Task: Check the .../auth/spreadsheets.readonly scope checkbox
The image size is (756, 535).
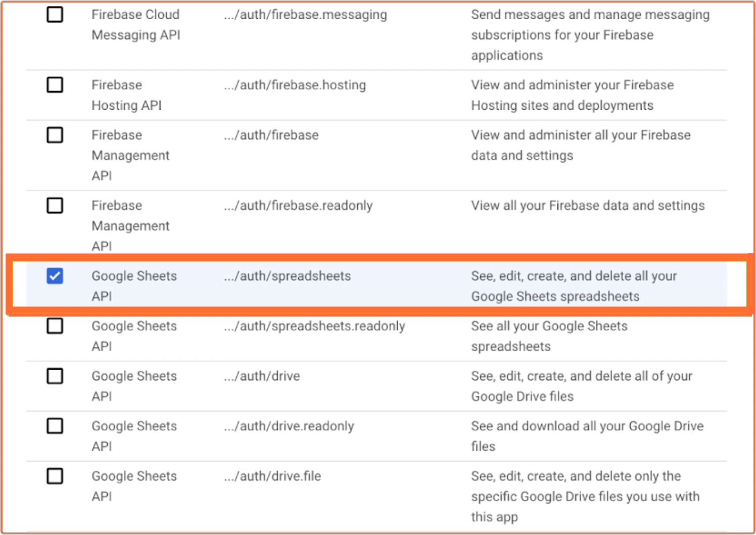Action: pyautogui.click(x=55, y=326)
